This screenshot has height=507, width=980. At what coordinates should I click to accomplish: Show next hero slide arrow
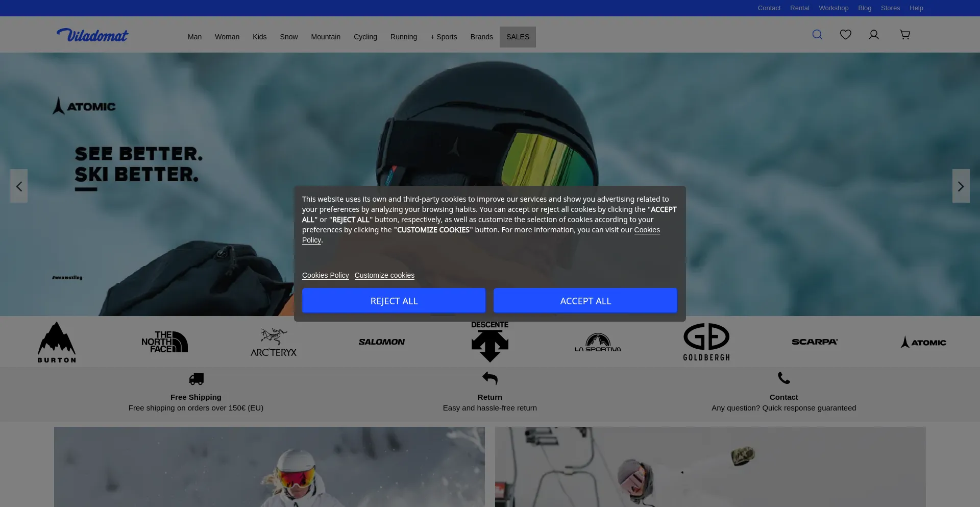pyautogui.click(x=961, y=186)
